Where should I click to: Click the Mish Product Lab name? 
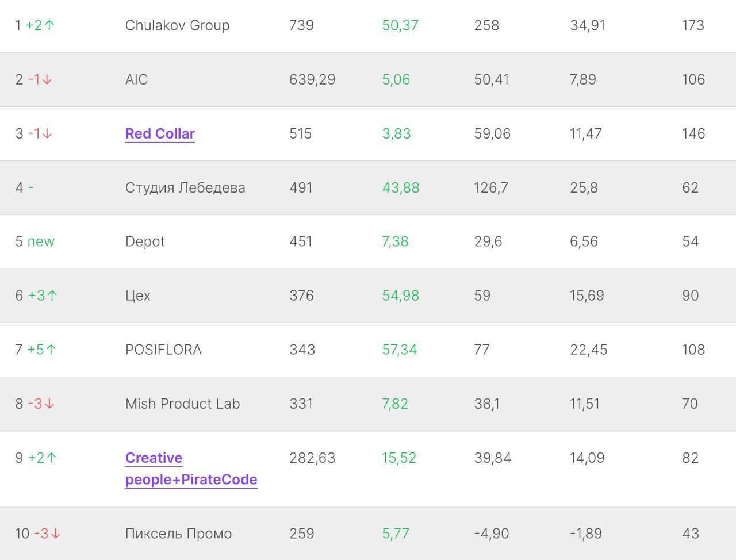pos(183,404)
